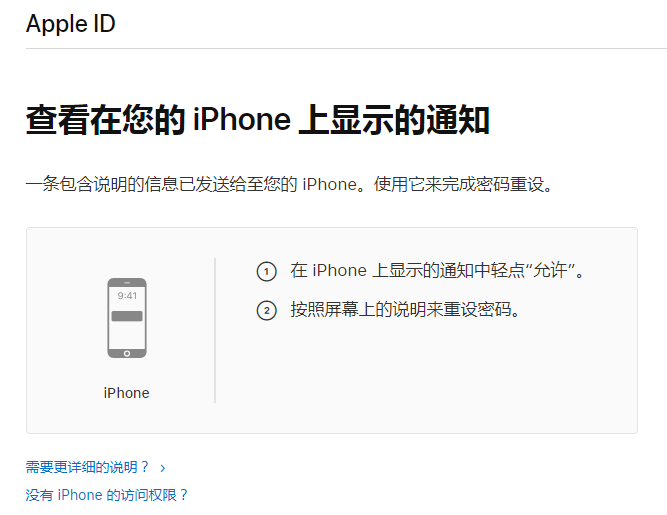
Task: Click the iPhone device illustration icon
Action: tap(127, 318)
